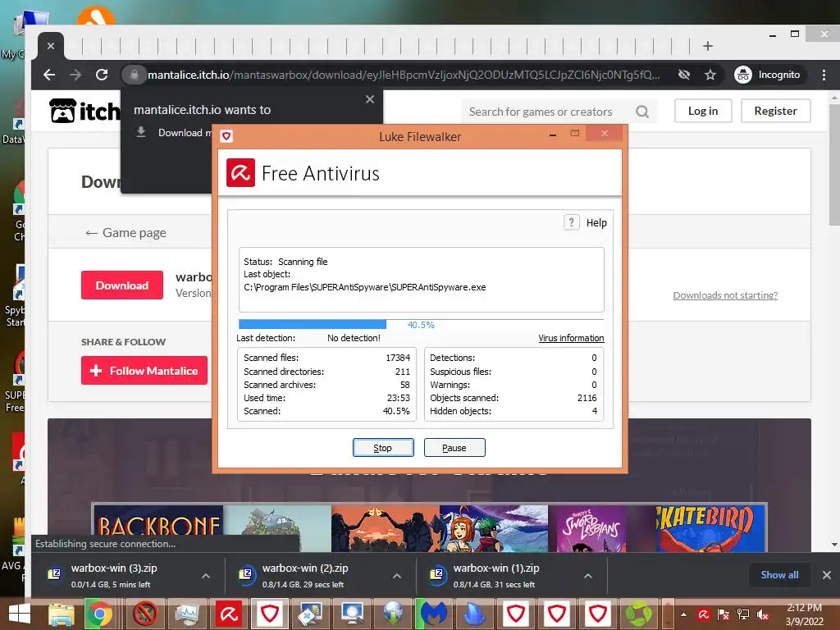This screenshot has height=630, width=840.
Task: Open a new Chrome tab
Action: [708, 46]
